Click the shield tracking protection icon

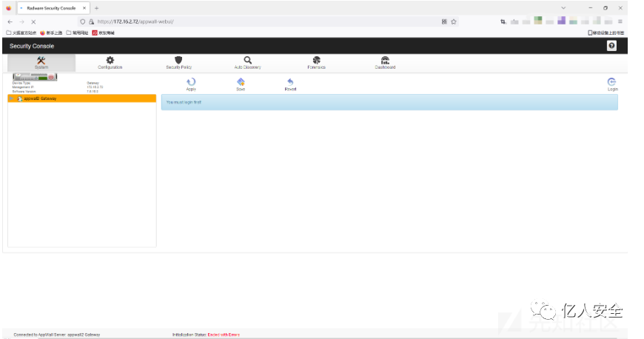83,21
